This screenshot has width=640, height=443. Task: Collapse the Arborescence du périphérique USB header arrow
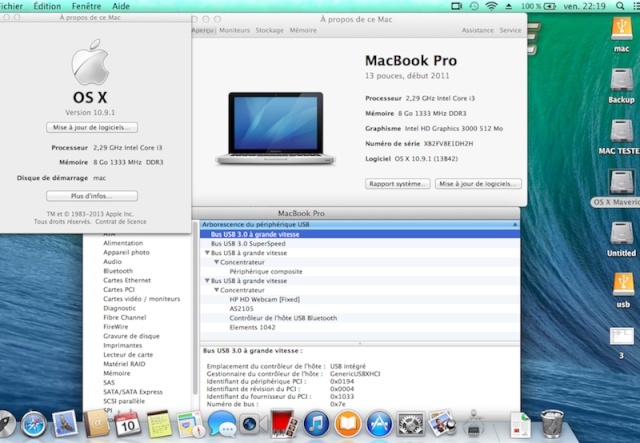click(x=515, y=225)
